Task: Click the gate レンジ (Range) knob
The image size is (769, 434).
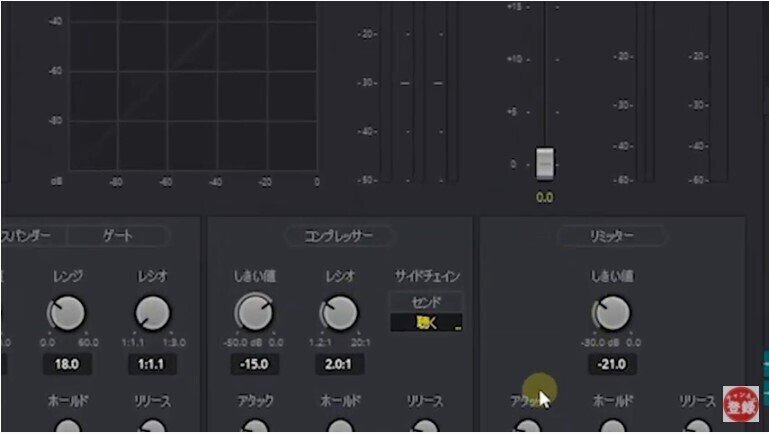Action: 66,313
